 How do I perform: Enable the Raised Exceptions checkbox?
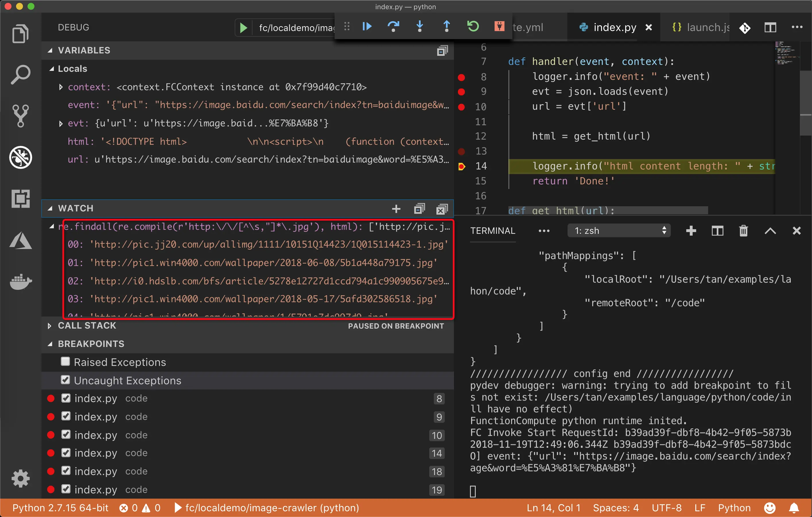[65, 362]
